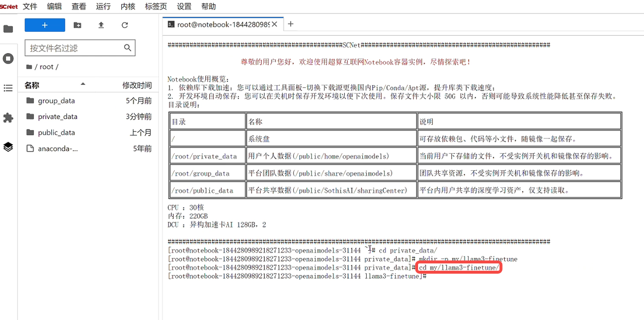
Task: Sort files by the 修改时间 column
Action: 137,85
